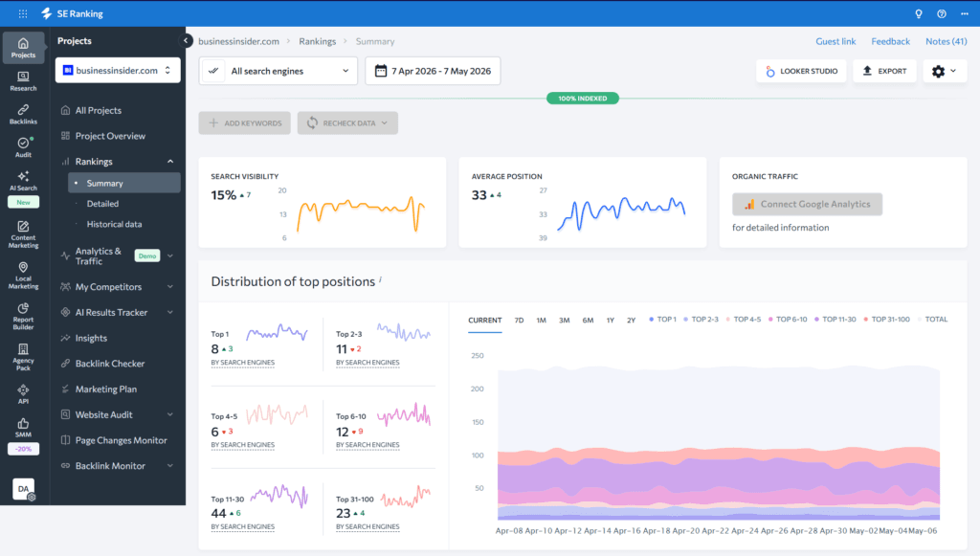Switch chart to 7D period
Image resolution: width=980 pixels, height=556 pixels.
pos(519,320)
